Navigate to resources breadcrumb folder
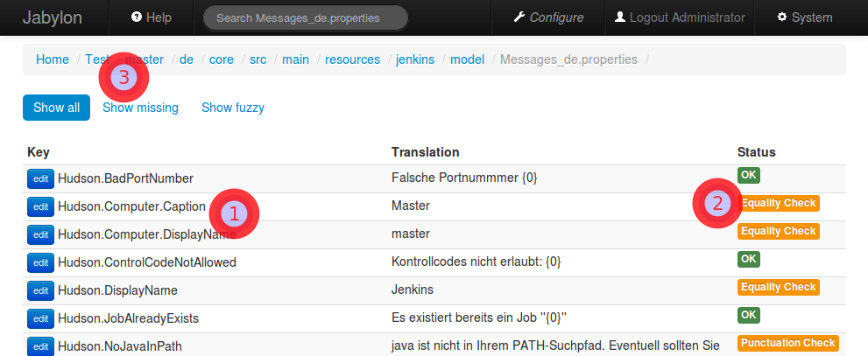 coord(352,59)
